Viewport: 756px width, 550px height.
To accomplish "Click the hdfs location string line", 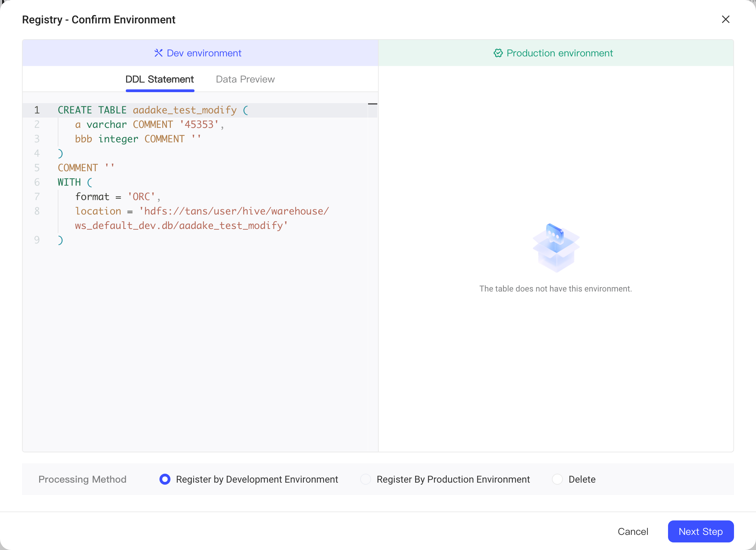I will (202, 211).
